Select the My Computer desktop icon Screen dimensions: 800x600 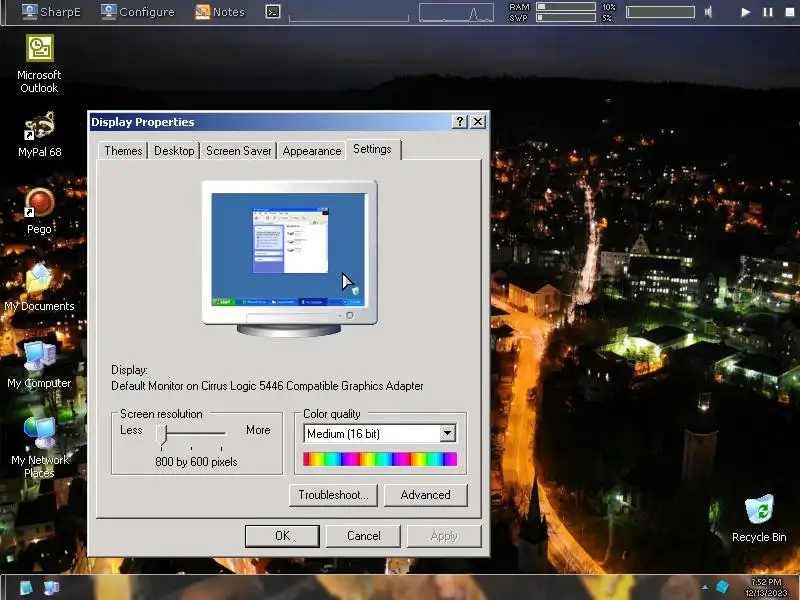39,365
